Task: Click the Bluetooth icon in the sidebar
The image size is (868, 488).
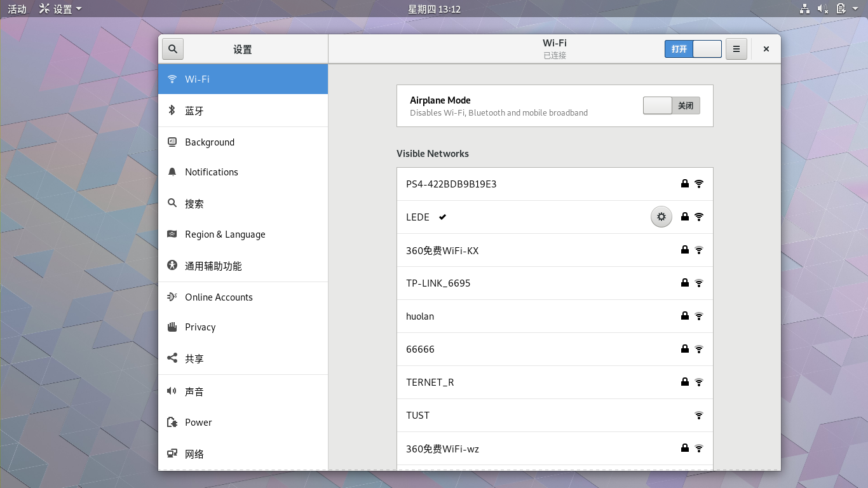Action: click(x=172, y=111)
